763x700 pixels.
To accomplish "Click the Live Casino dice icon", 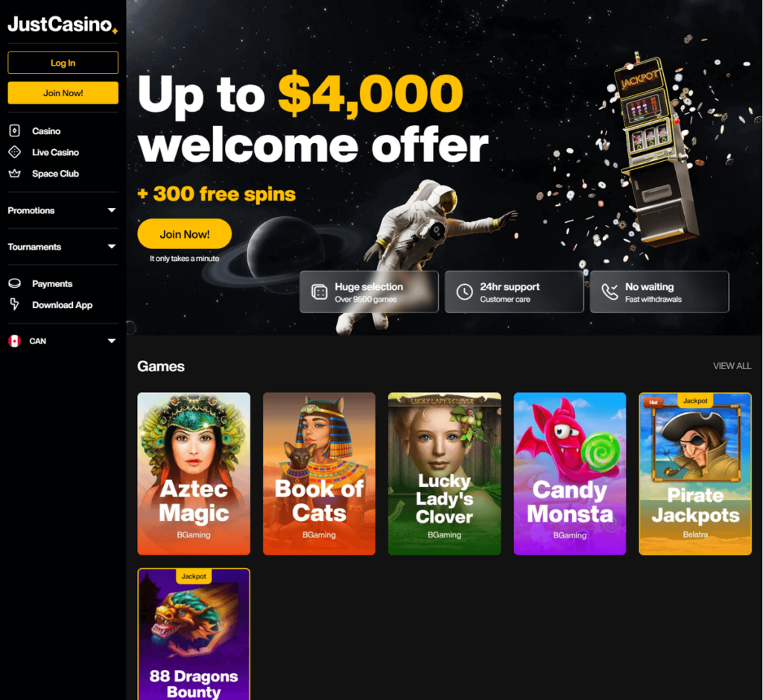I will tap(15, 152).
